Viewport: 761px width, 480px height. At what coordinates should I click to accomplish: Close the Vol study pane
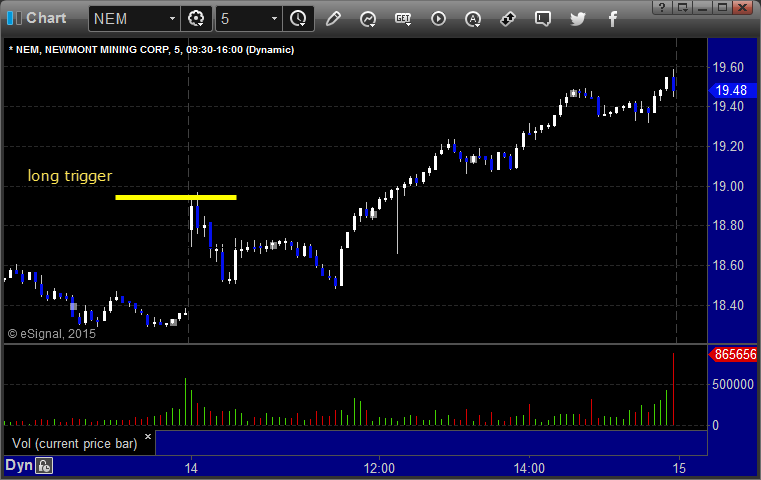(x=148, y=436)
